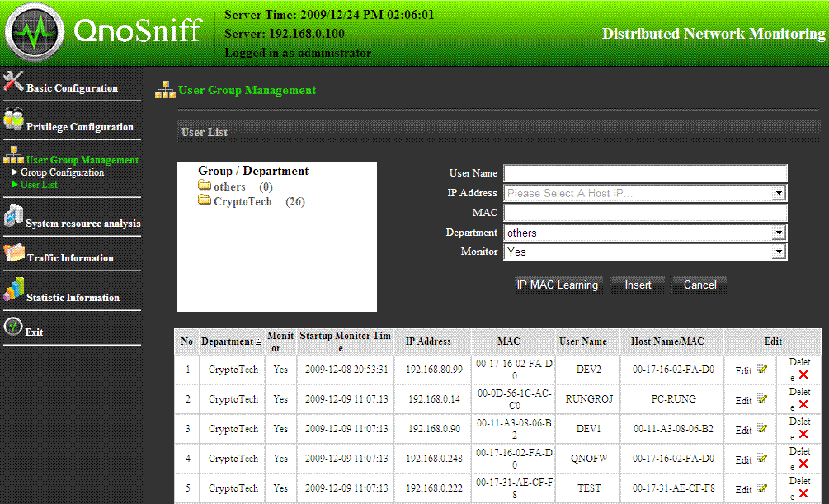Click the Exit heartbeat icon
Screen dimensions: 829x504
pos(13,327)
